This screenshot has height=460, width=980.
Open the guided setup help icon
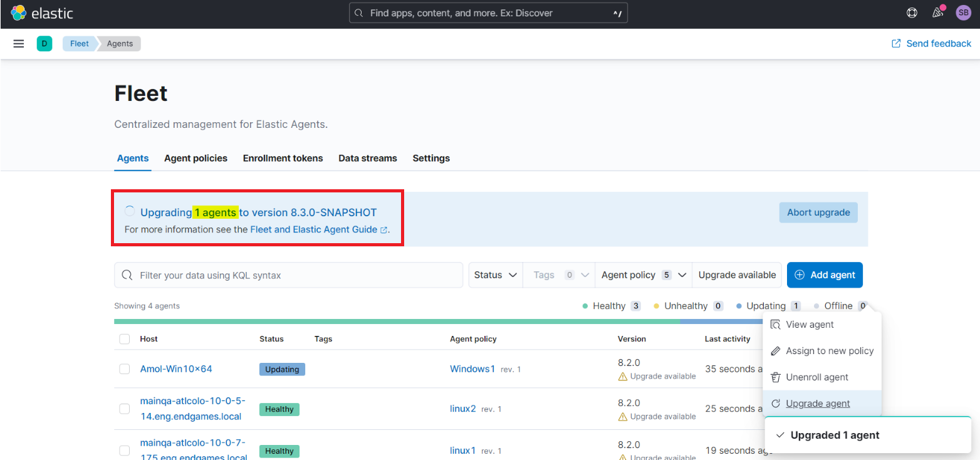[912, 13]
